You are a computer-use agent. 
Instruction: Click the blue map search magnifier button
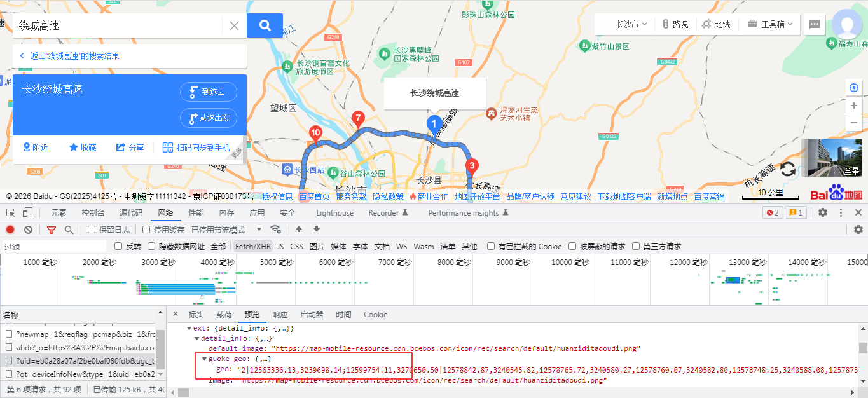[265, 25]
